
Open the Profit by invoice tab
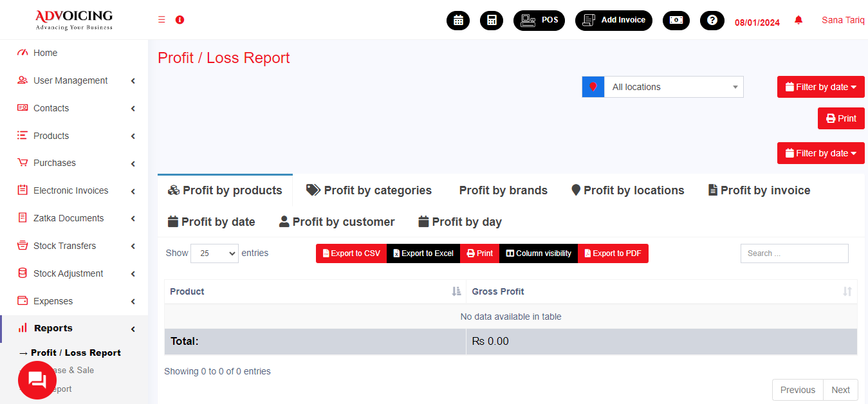759,190
